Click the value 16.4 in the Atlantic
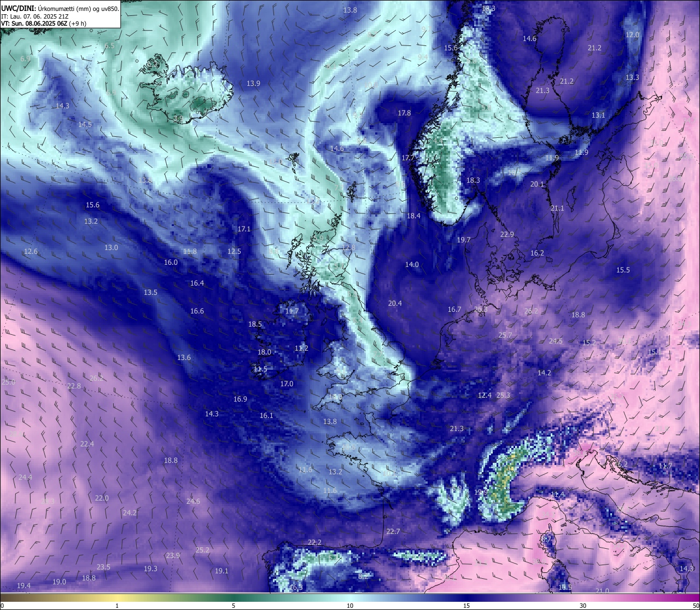Screen dimensions: 700x610 coord(197,283)
